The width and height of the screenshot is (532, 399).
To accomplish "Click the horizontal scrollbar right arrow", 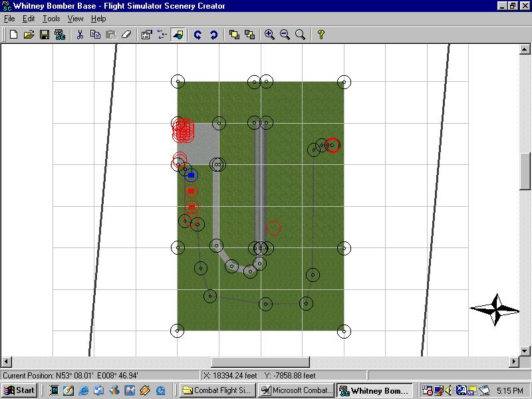I will click(514, 362).
